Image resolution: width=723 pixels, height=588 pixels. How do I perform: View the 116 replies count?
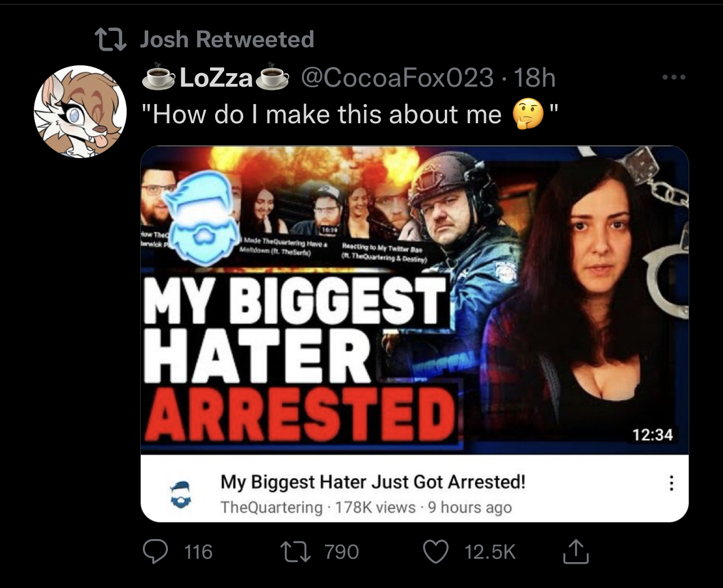pos(199,551)
